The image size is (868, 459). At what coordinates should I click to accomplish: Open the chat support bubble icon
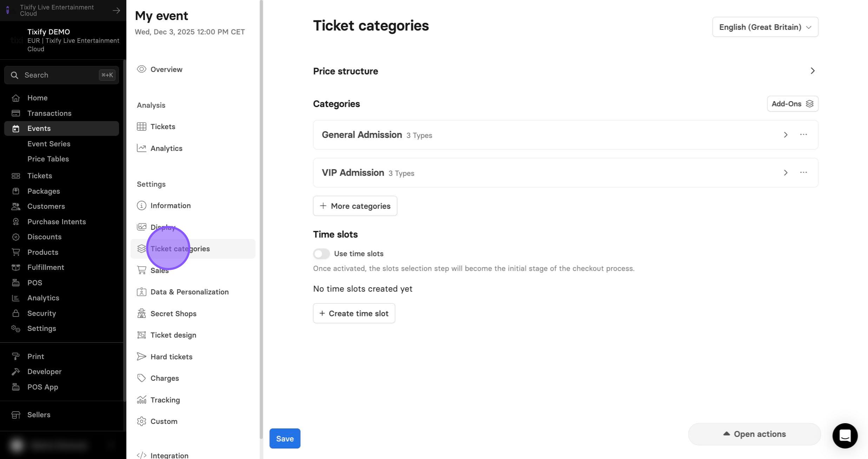pos(845,435)
